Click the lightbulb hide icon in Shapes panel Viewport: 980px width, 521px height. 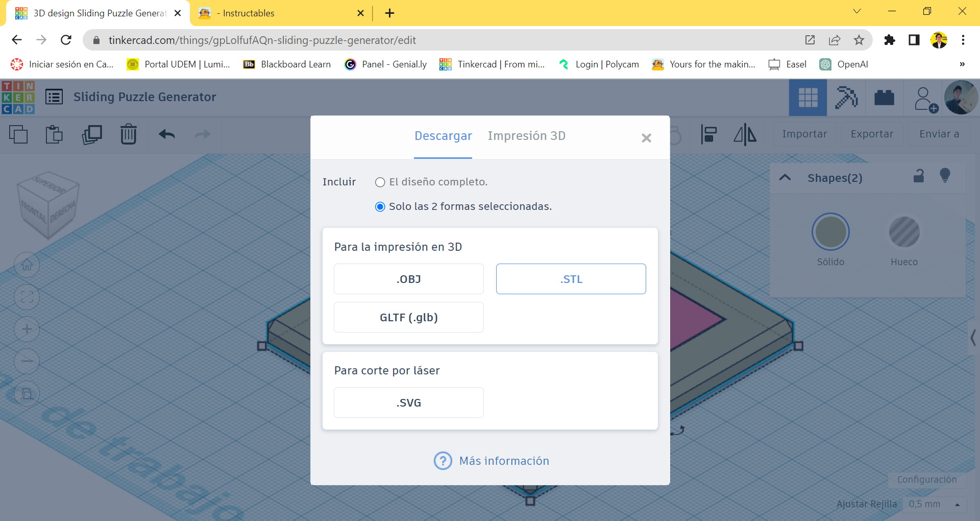(x=945, y=176)
